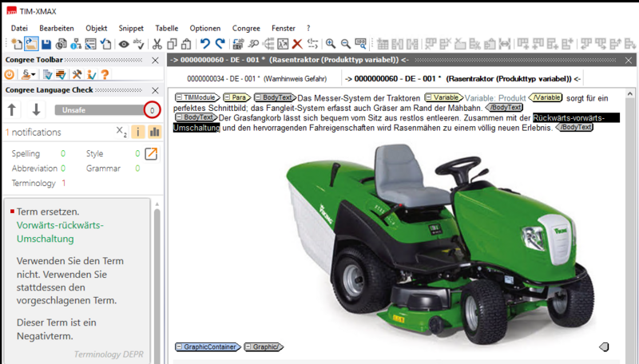Collapse the TIMModule tag
This screenshot has width=639, height=364.
pyautogui.click(x=179, y=97)
